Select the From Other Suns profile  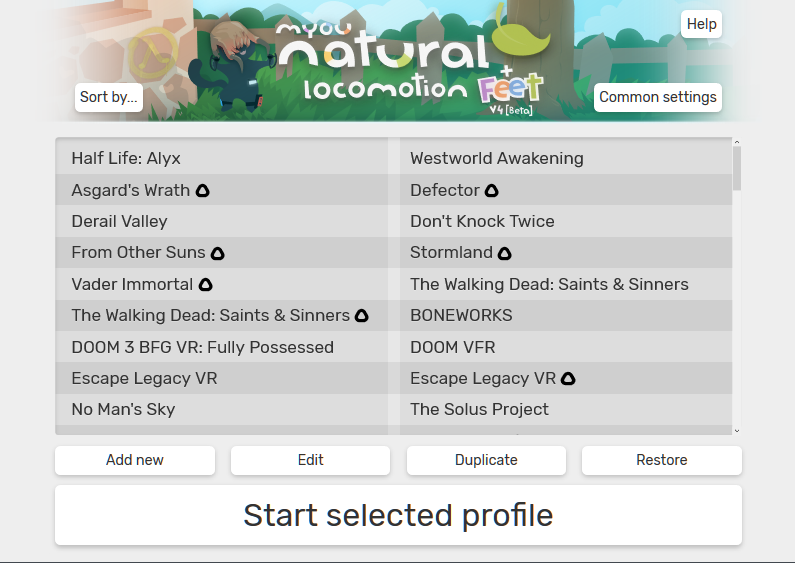click(222, 253)
